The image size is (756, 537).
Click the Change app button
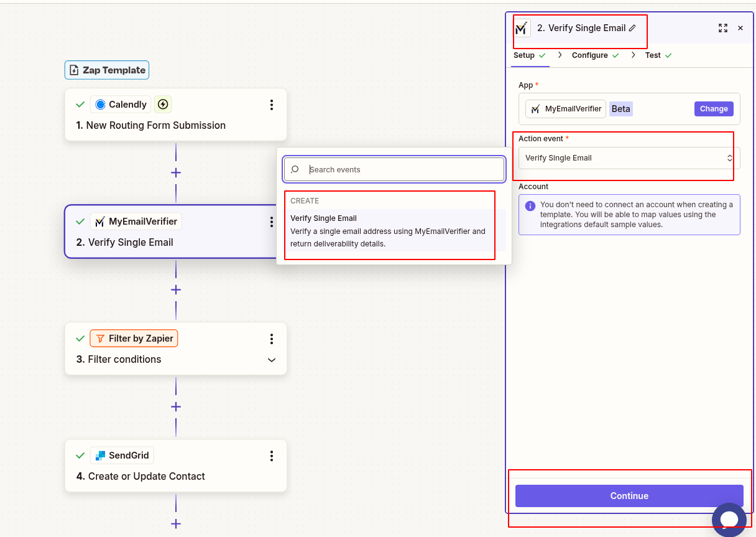click(x=713, y=108)
